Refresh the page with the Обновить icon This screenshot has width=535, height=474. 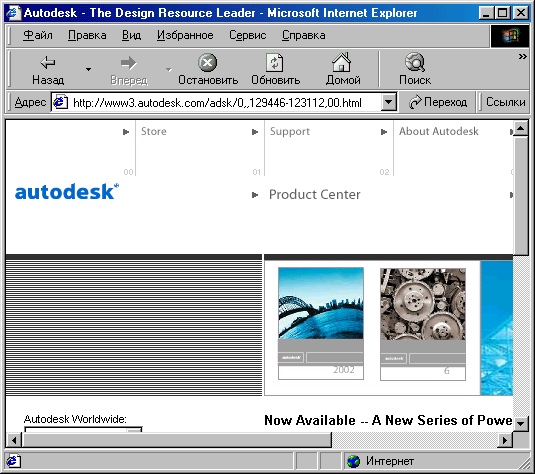275,62
